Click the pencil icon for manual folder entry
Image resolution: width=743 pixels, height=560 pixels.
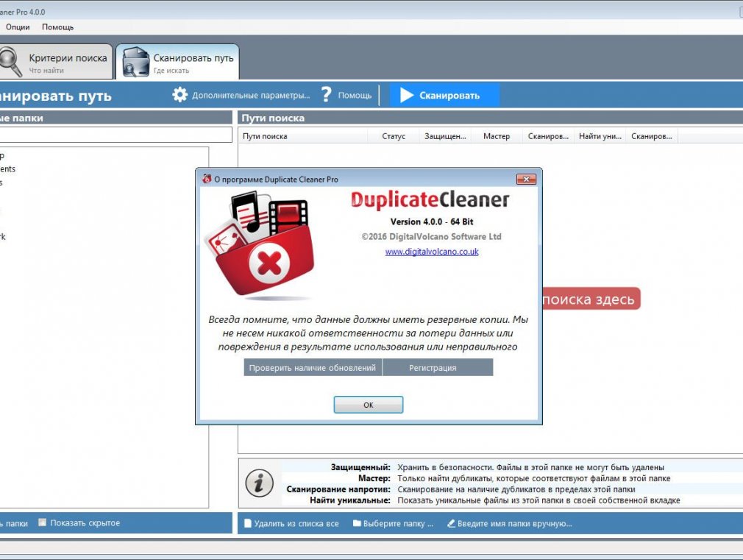click(451, 523)
